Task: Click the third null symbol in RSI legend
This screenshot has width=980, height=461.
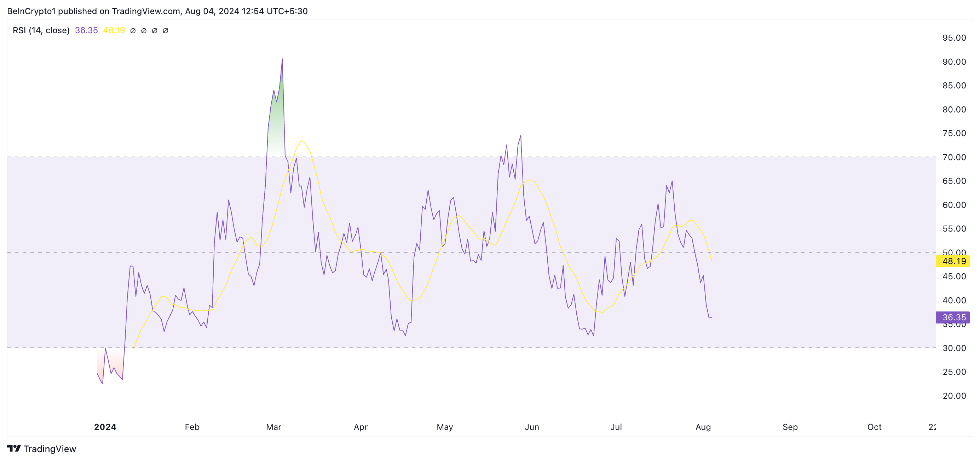Action: point(155,31)
